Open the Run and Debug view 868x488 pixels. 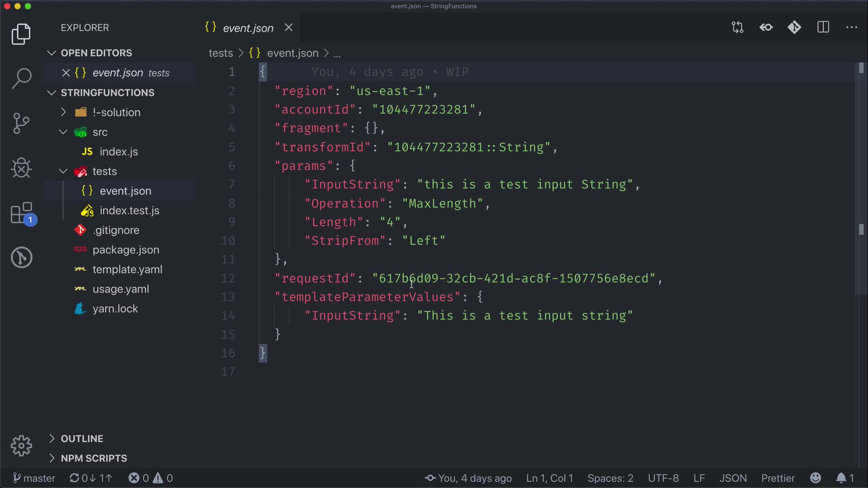click(21, 168)
